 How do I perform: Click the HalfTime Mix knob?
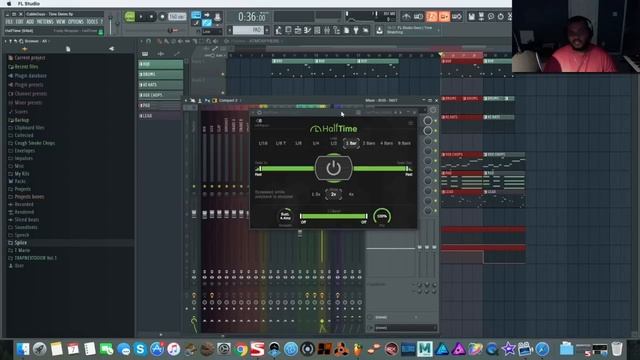(x=382, y=216)
